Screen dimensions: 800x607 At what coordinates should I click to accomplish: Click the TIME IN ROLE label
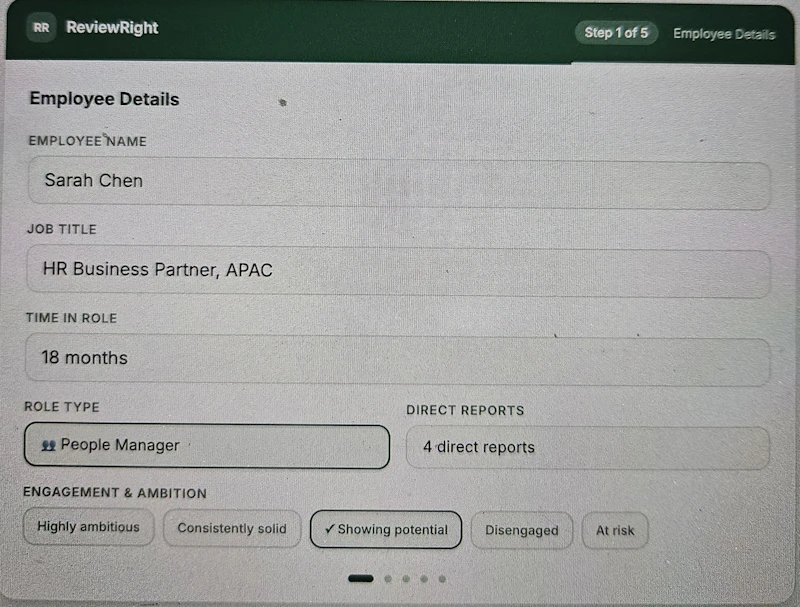(x=71, y=318)
